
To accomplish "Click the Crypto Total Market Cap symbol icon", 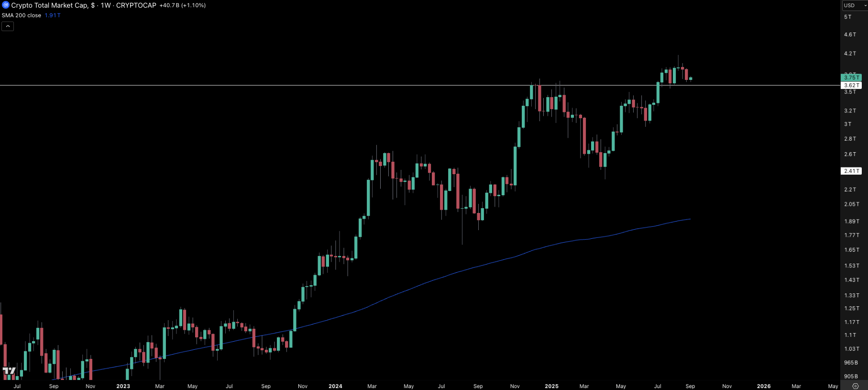I will (6, 5).
